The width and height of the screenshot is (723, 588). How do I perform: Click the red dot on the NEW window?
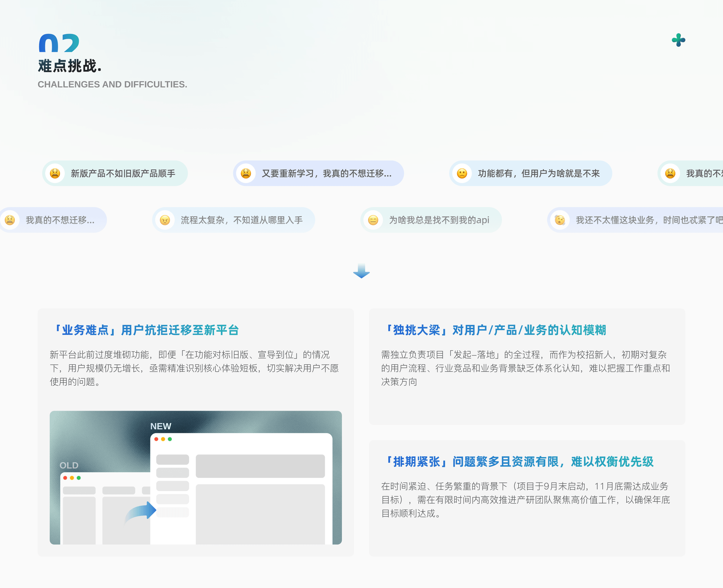coord(156,439)
